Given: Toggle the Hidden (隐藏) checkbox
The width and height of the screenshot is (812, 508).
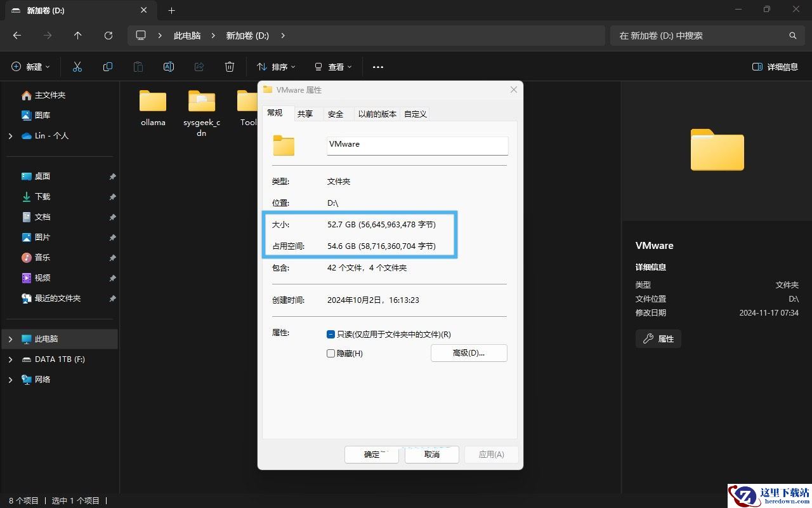Looking at the screenshot, I should point(331,353).
